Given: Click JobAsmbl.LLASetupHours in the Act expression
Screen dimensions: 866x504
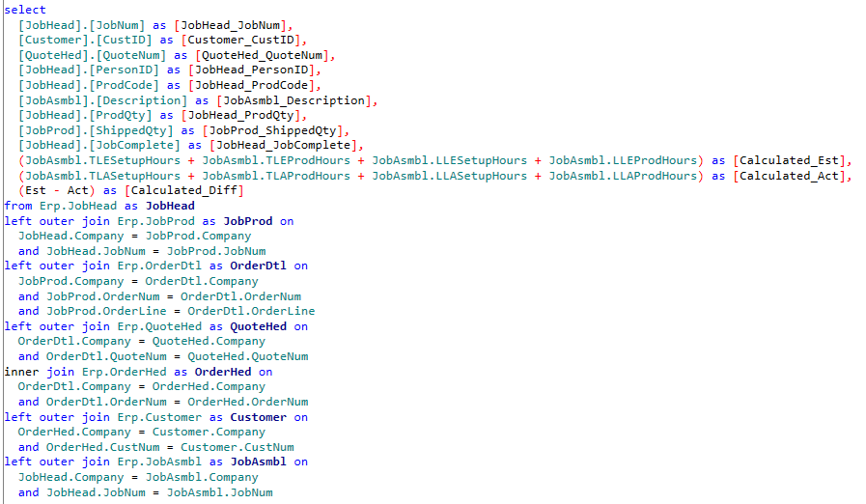Looking at the screenshot, I should [450, 176].
